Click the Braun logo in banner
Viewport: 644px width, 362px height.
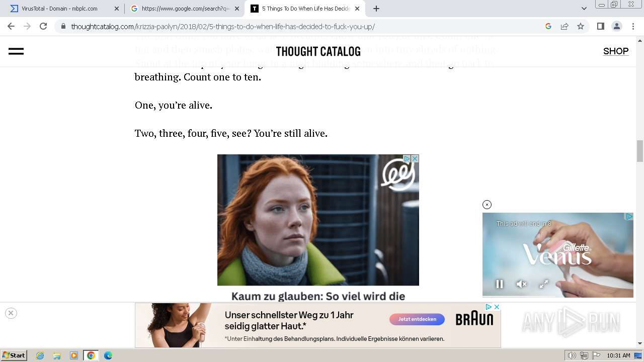point(474,319)
